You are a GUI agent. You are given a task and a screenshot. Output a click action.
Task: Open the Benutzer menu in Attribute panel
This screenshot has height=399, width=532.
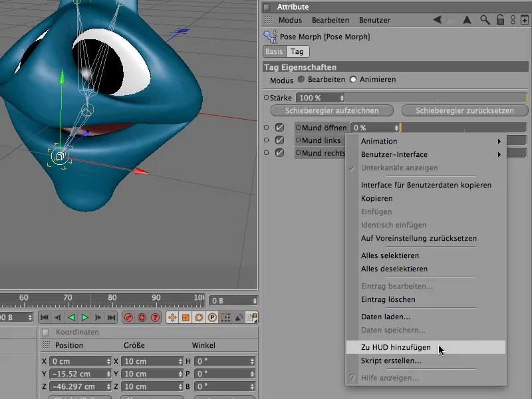coord(375,21)
